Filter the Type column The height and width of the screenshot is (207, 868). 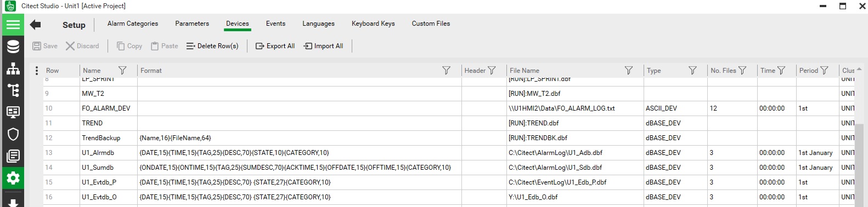[692, 71]
